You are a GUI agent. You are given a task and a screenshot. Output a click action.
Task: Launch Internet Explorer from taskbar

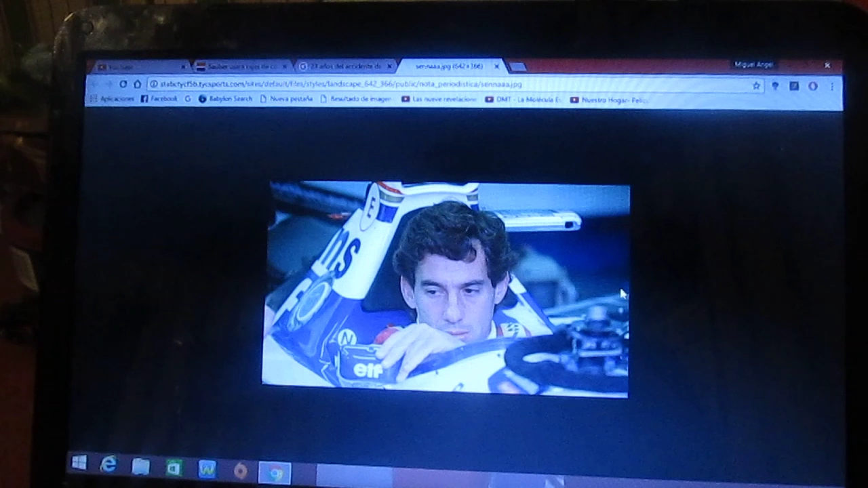pyautogui.click(x=108, y=464)
